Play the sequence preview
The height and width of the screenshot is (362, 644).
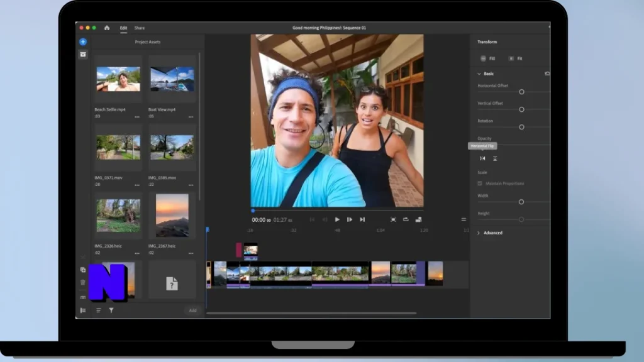(x=337, y=219)
